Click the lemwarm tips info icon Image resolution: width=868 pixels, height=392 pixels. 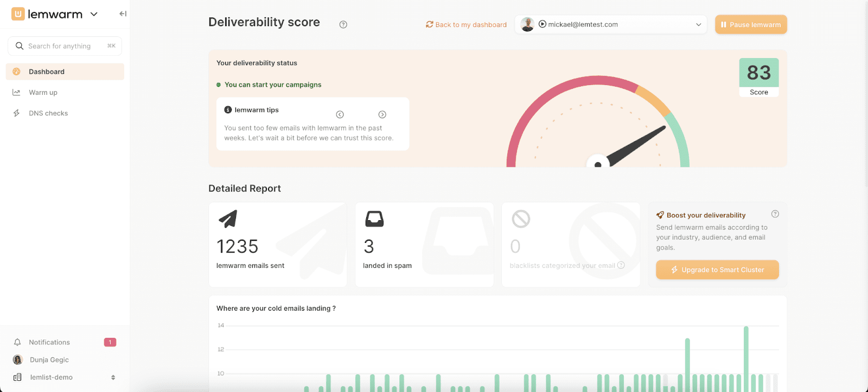[x=228, y=110]
